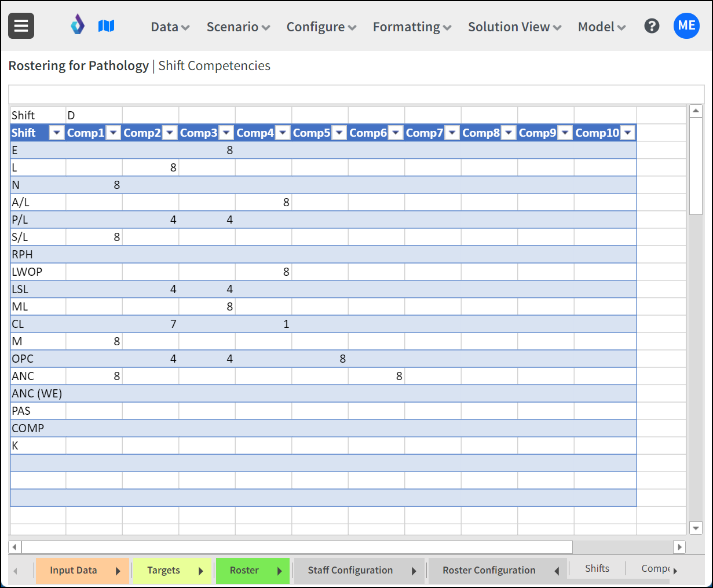Open the Comp10 column filter dropdown

pos(628,133)
